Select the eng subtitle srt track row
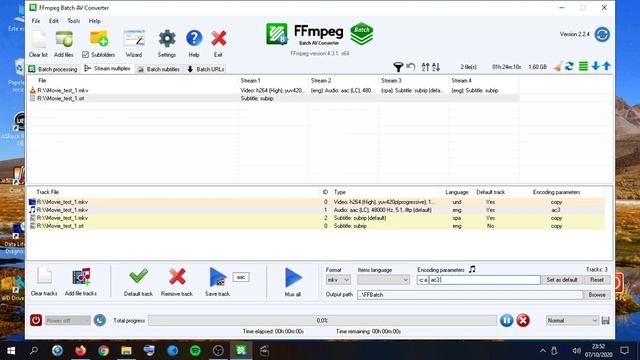This screenshot has width=640, height=360. [316, 226]
